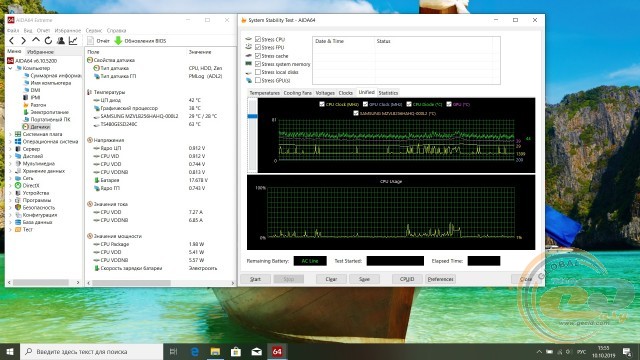
Task: Switch to the Voltages tab
Action: pos(325,93)
